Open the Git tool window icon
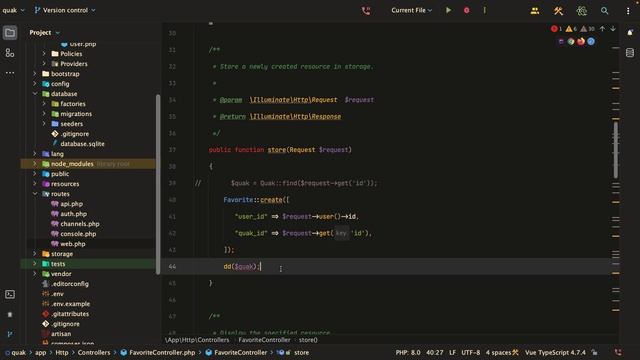640x360 pixels. pyautogui.click(x=10, y=334)
